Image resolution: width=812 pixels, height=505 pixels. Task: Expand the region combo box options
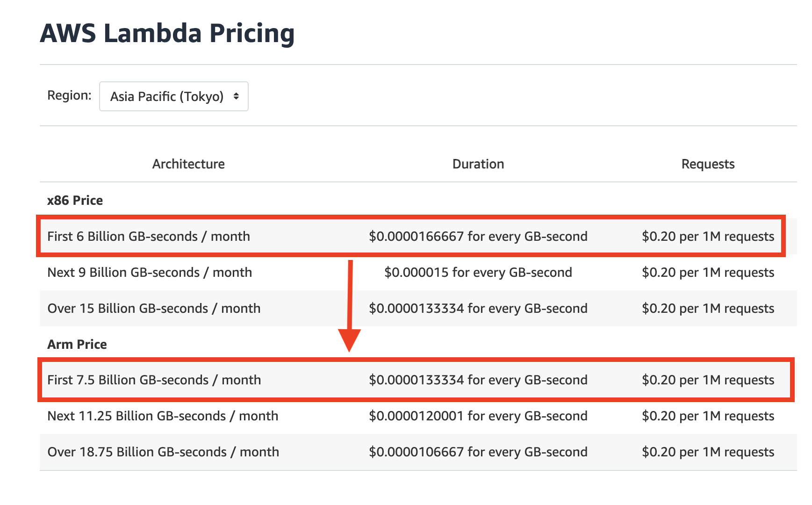click(173, 96)
